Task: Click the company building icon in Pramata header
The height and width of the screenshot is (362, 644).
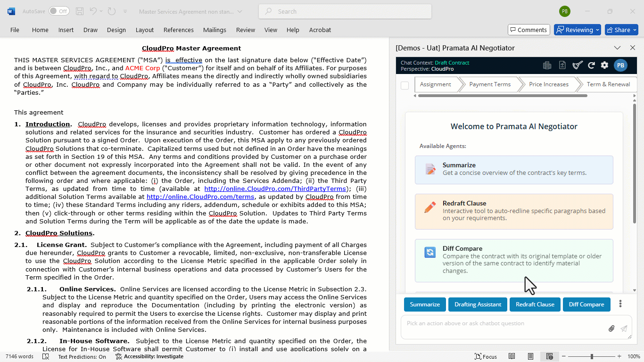Action: 547,66
